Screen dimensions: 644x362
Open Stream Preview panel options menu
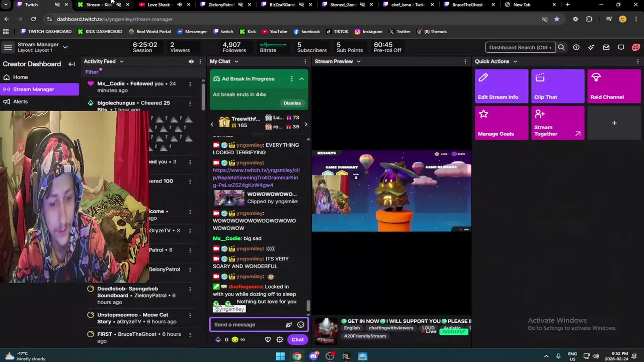465,61
